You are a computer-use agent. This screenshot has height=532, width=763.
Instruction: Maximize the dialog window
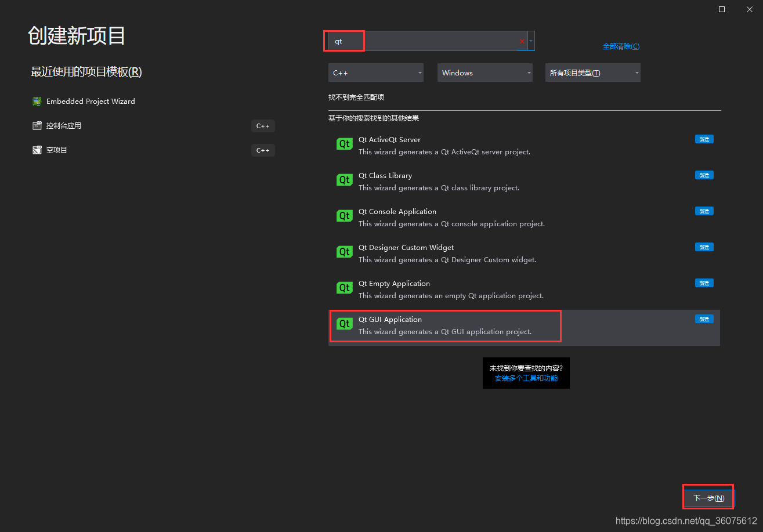click(722, 9)
